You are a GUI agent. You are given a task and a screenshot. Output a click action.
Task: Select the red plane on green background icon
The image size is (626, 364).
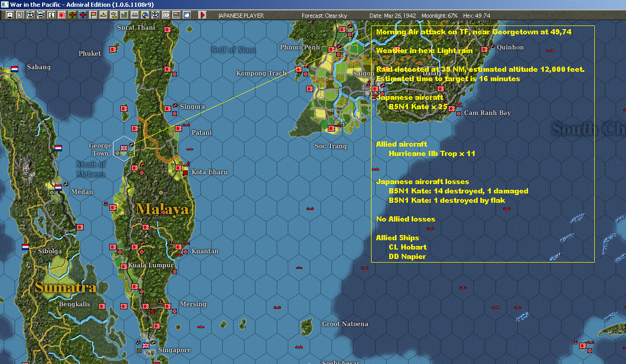(72, 15)
